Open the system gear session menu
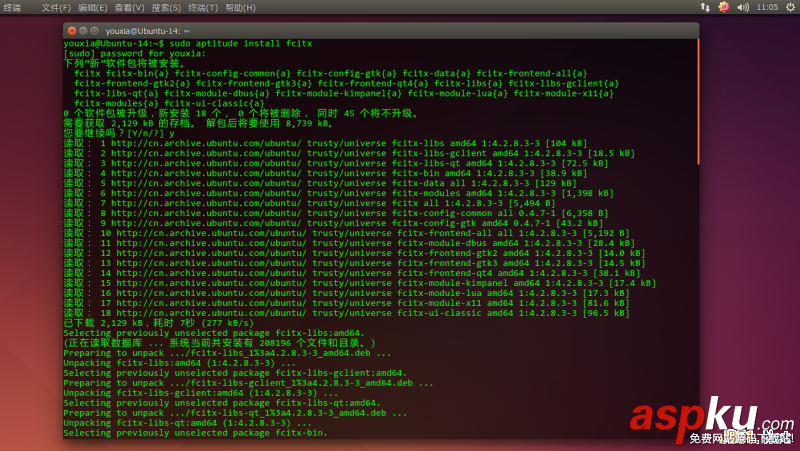Screen dimensions: 800x451 [790, 7]
